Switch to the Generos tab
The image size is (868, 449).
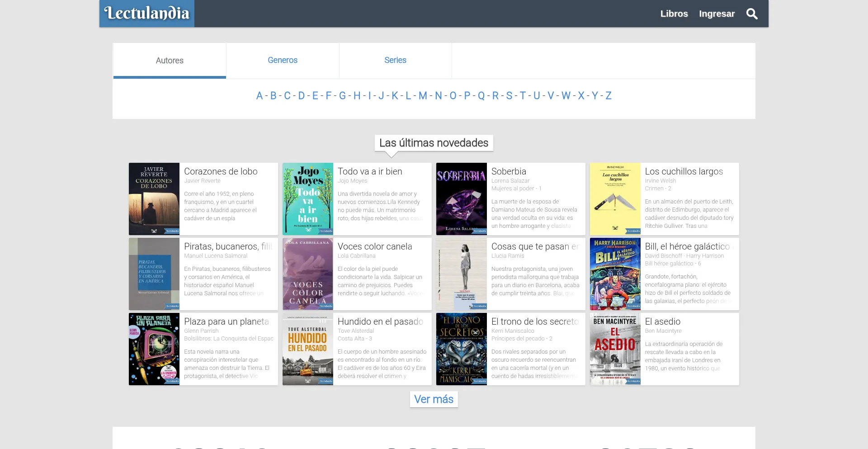(282, 60)
